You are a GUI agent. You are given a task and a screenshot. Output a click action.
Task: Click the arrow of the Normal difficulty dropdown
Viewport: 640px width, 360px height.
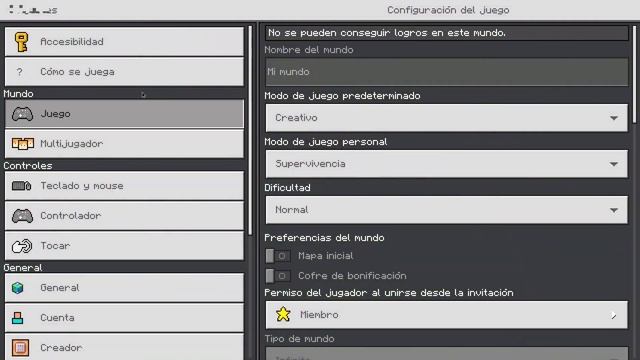click(x=613, y=211)
